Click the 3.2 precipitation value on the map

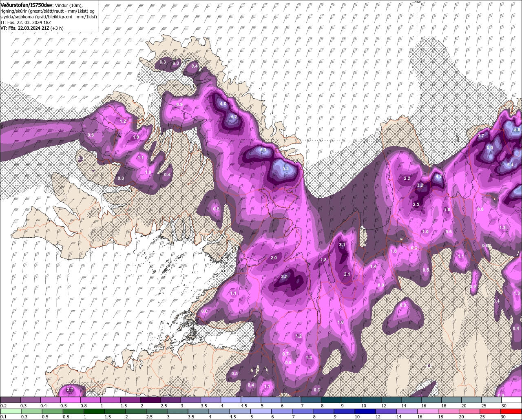pyautogui.click(x=420, y=185)
